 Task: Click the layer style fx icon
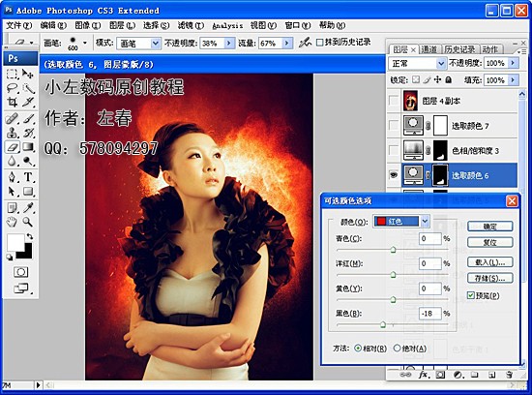pyautogui.click(x=423, y=375)
